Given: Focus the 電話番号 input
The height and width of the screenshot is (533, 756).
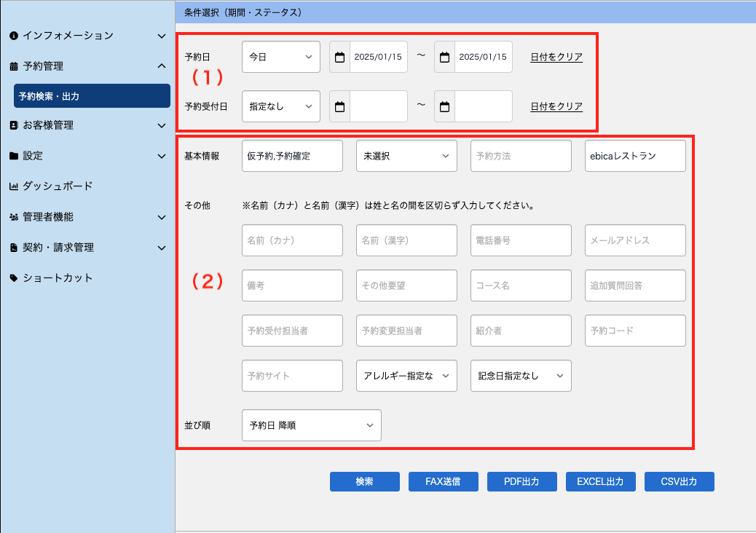Looking at the screenshot, I should pos(521,240).
